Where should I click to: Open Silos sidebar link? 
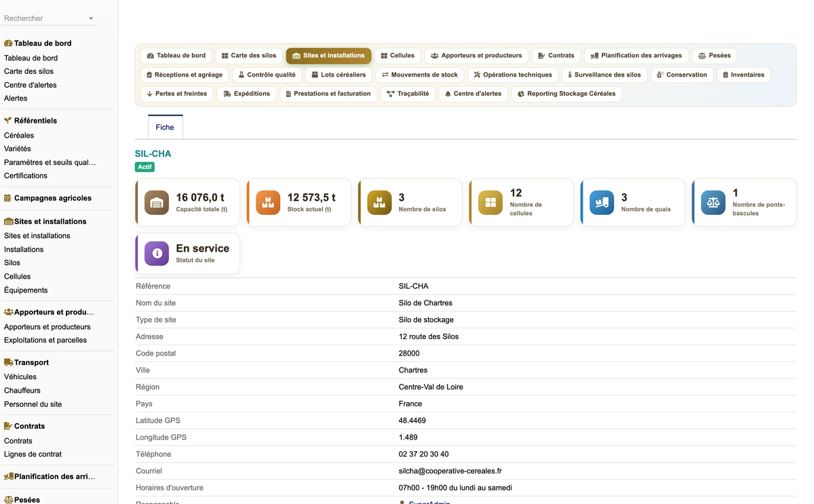[12, 263]
